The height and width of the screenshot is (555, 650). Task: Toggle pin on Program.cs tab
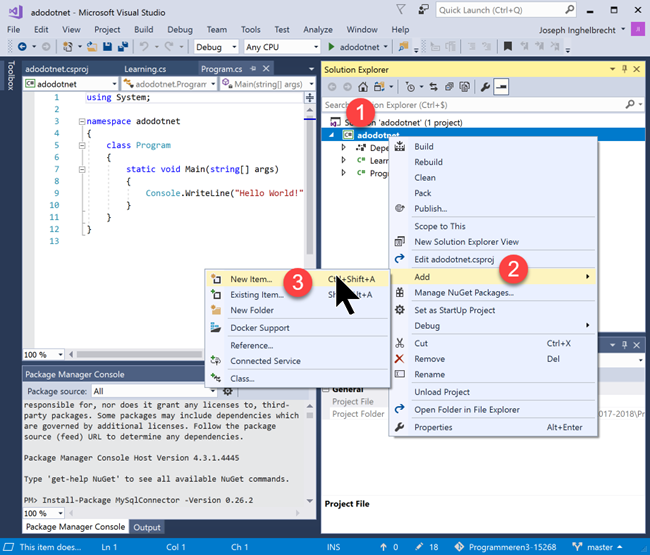(x=253, y=68)
